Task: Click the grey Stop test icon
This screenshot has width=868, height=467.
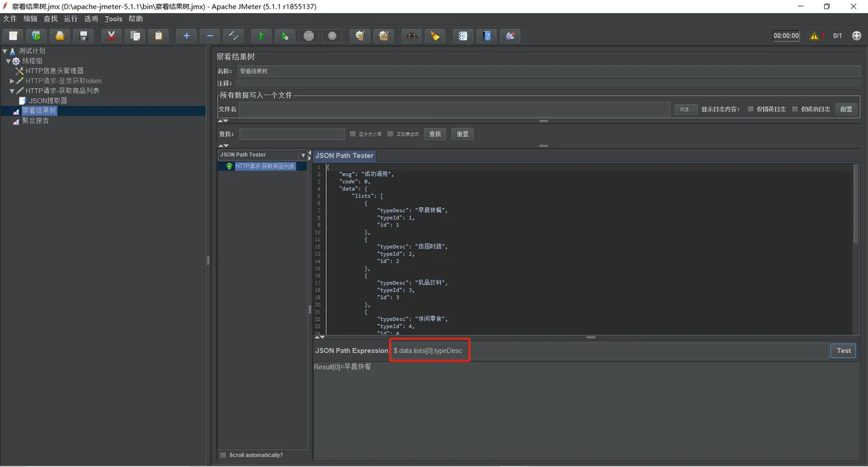Action: point(308,36)
